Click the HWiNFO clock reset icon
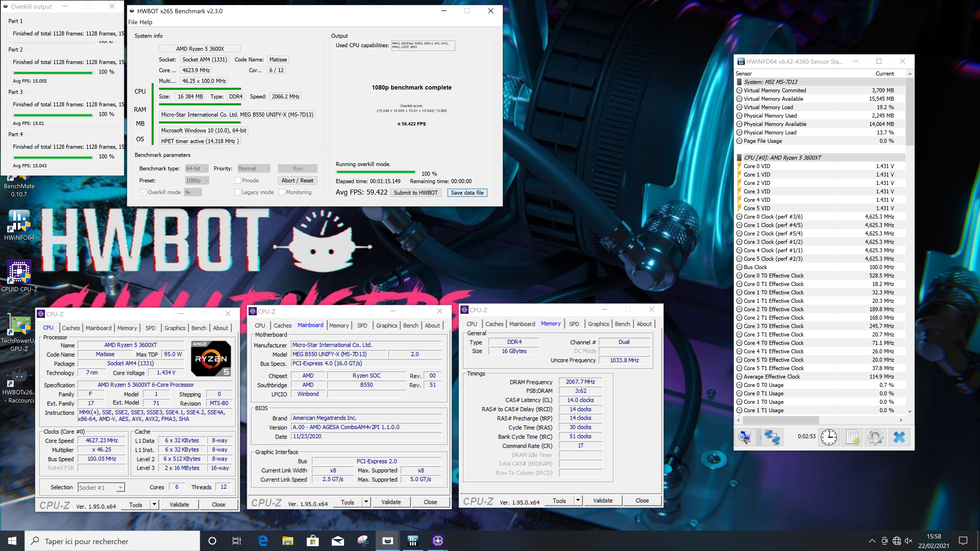980x551 pixels. coord(829,437)
